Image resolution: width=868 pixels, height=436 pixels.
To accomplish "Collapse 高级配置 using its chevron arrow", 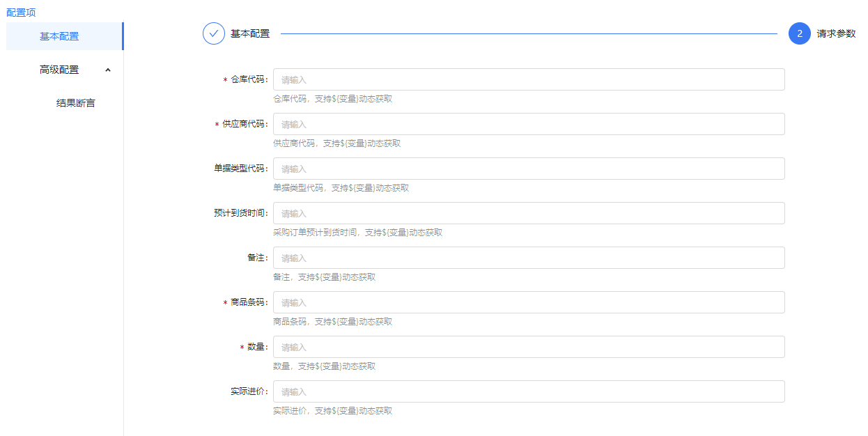I will [x=107, y=70].
